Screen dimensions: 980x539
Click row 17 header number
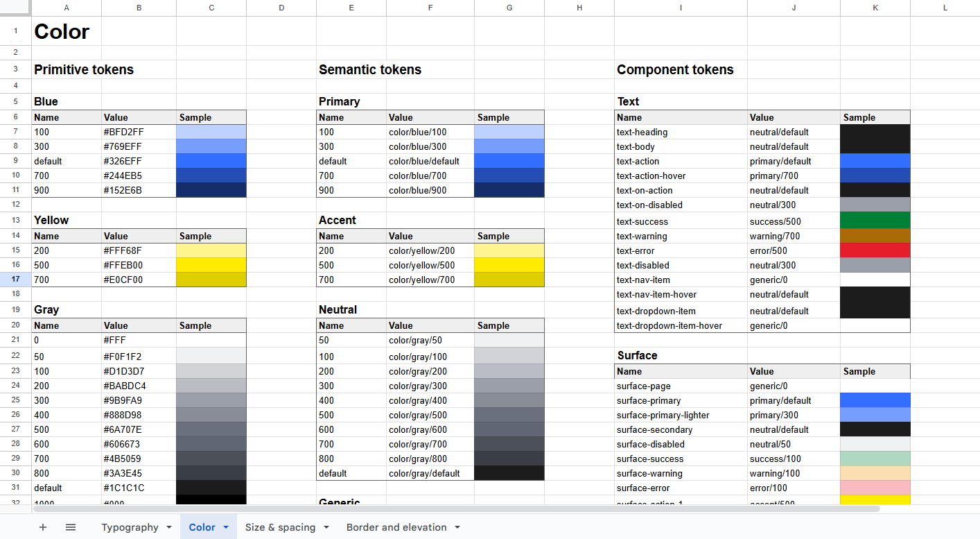tap(15, 280)
